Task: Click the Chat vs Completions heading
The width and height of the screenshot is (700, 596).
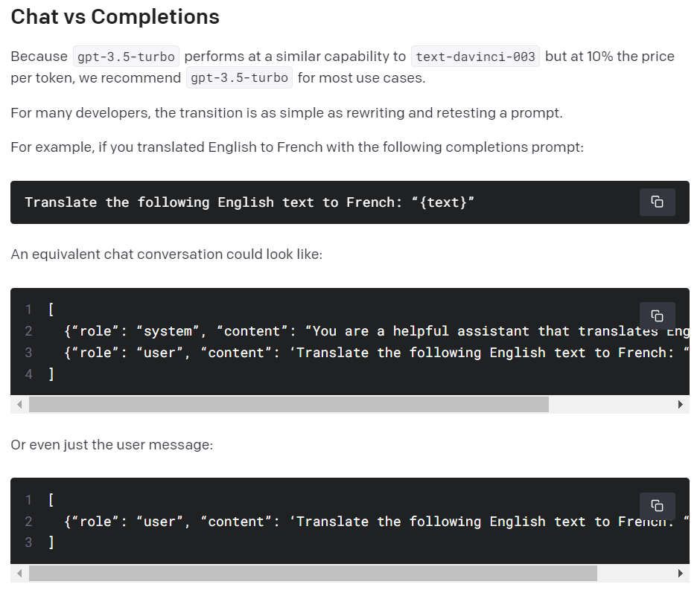Action: [115, 17]
